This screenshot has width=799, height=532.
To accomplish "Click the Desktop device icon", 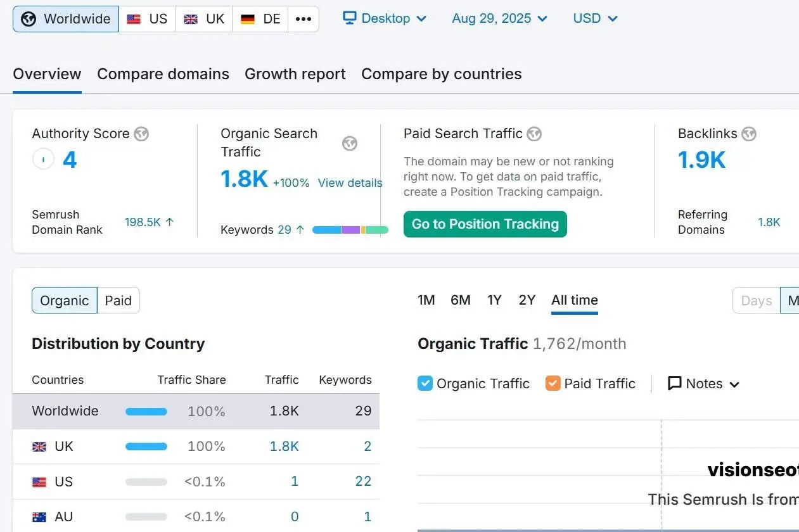I will (x=349, y=18).
